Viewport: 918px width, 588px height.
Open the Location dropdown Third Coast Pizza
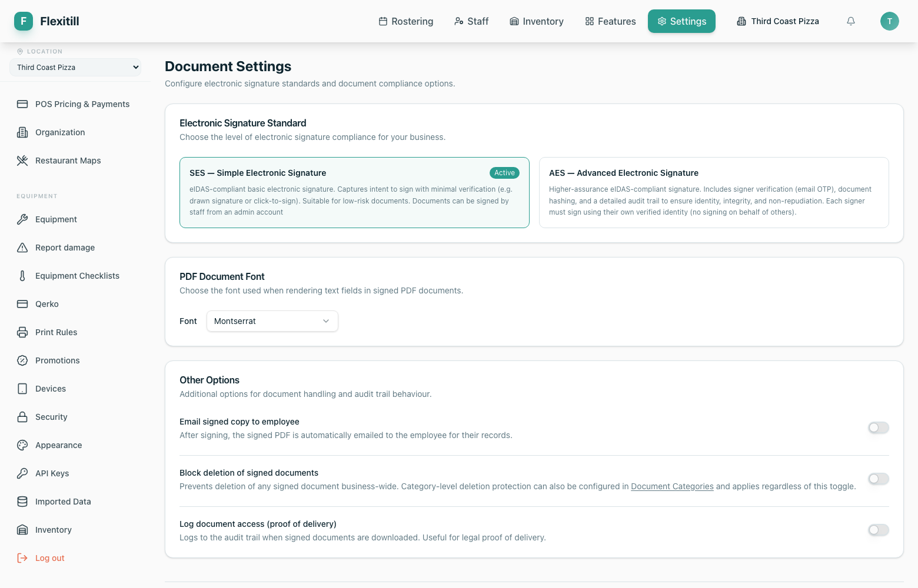(x=75, y=67)
